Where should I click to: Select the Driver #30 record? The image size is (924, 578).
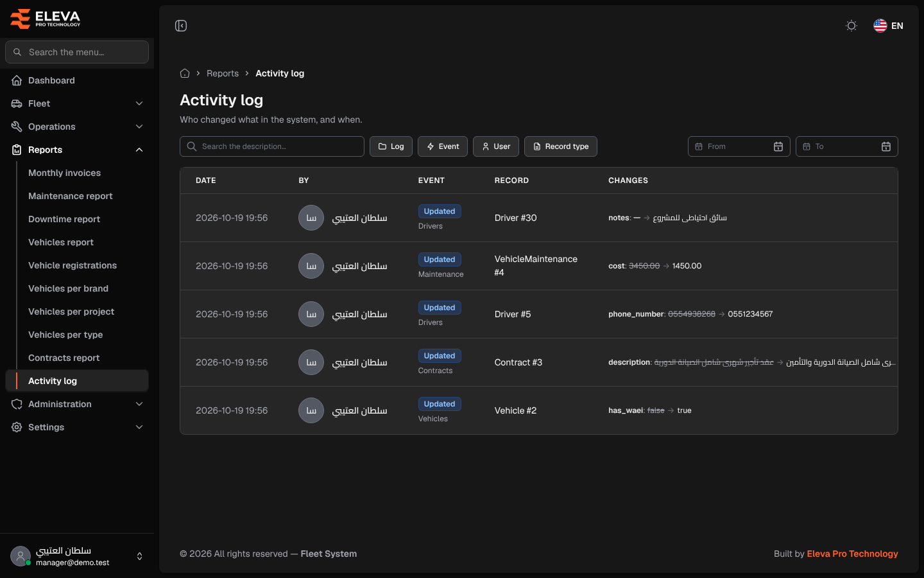pos(516,218)
